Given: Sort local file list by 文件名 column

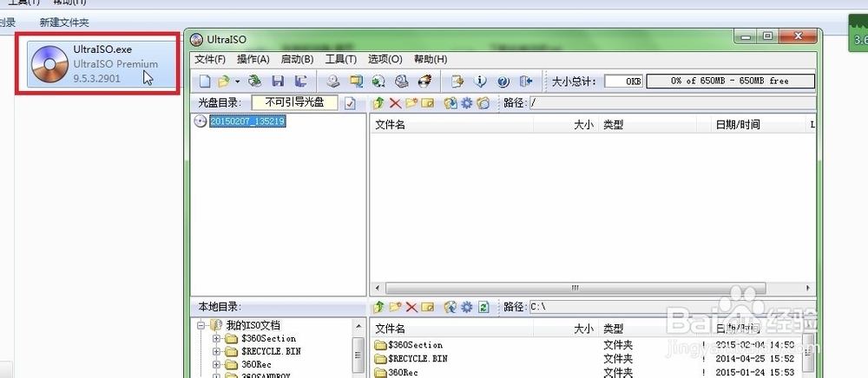Looking at the screenshot, I should tap(451, 329).
